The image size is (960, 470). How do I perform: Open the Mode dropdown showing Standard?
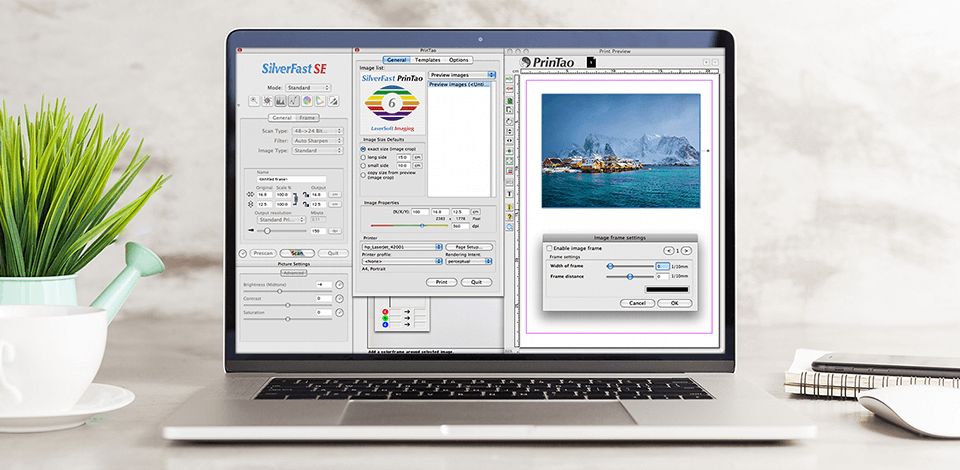(x=309, y=88)
